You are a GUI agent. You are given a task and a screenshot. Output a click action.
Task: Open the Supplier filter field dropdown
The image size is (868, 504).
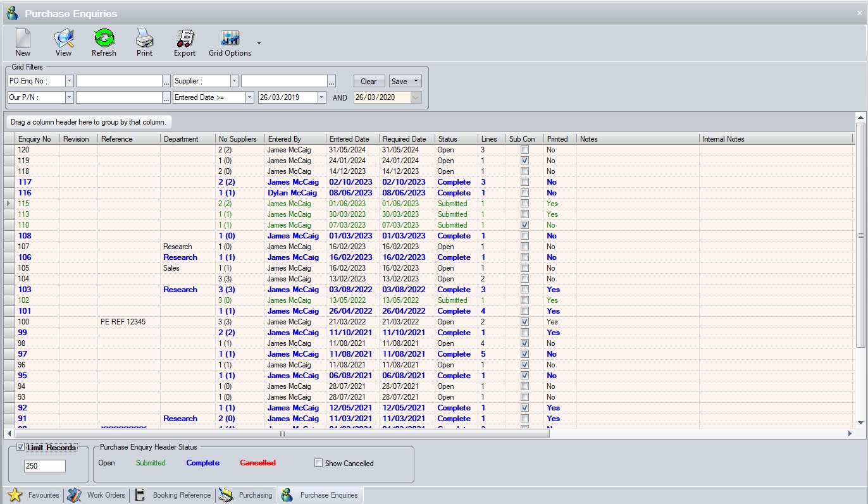234,82
